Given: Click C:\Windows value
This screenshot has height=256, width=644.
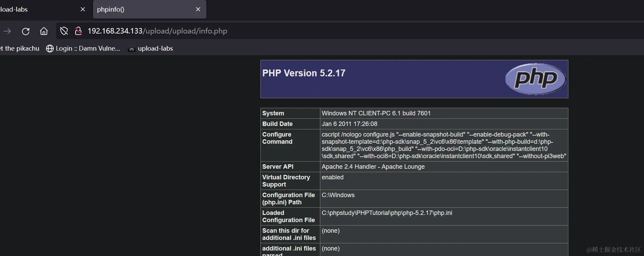Looking at the screenshot, I should click(x=338, y=195).
